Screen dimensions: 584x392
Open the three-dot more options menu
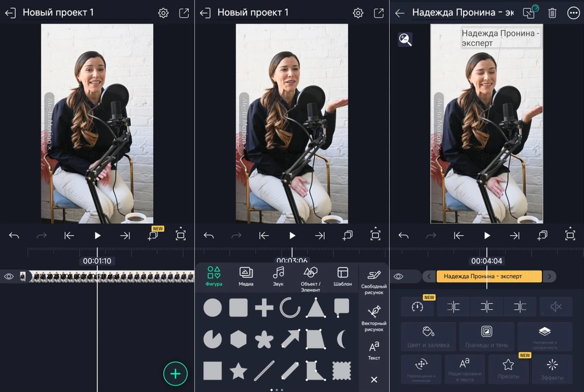coord(573,13)
